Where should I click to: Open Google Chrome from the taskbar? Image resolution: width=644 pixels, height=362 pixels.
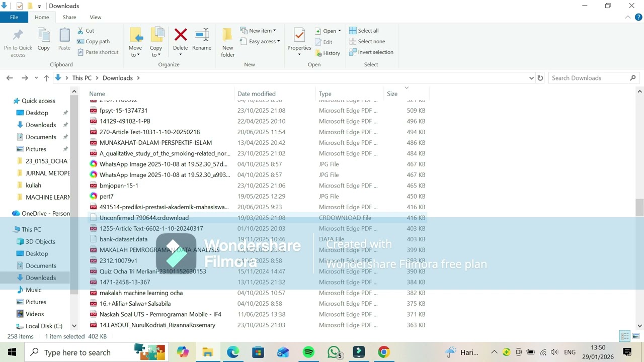pos(384,352)
